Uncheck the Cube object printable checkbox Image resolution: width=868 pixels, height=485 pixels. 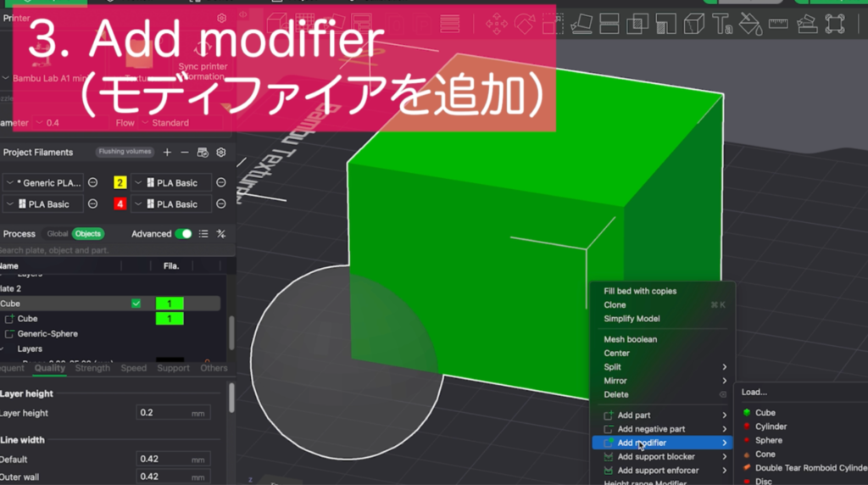136,304
